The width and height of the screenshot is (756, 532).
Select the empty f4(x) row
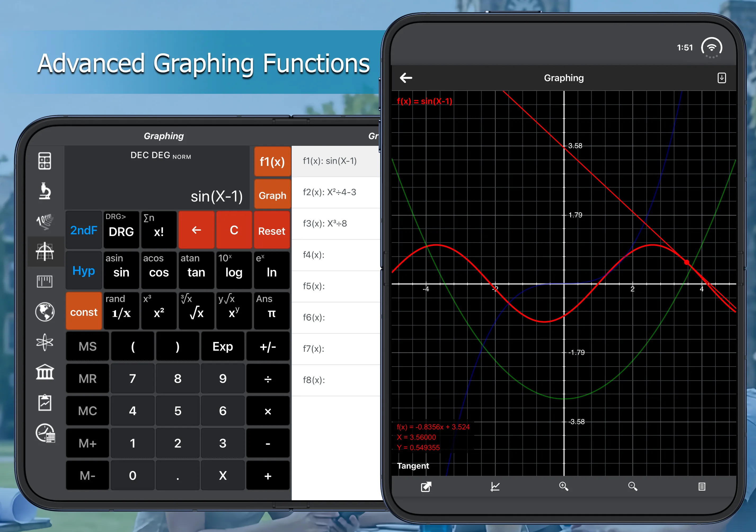point(336,255)
